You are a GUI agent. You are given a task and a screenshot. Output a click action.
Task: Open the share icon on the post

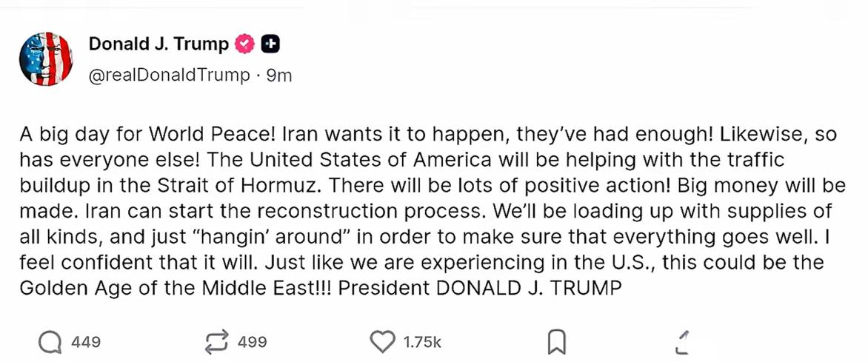point(684,342)
